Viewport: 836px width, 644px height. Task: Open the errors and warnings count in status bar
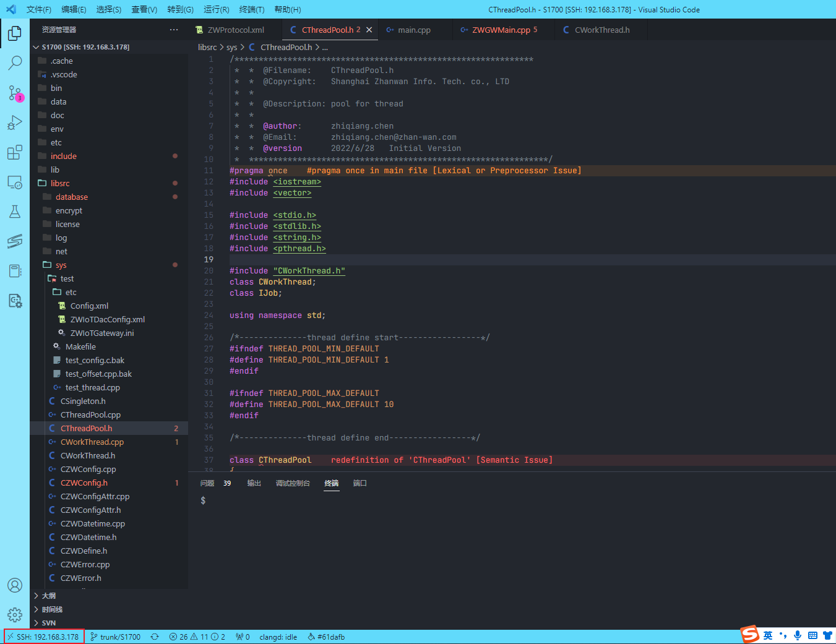(x=197, y=637)
